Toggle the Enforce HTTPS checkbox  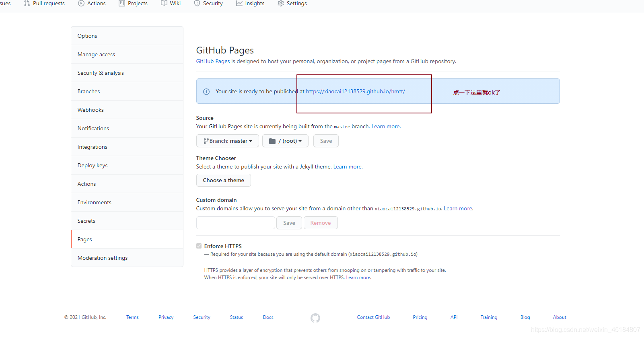click(199, 246)
